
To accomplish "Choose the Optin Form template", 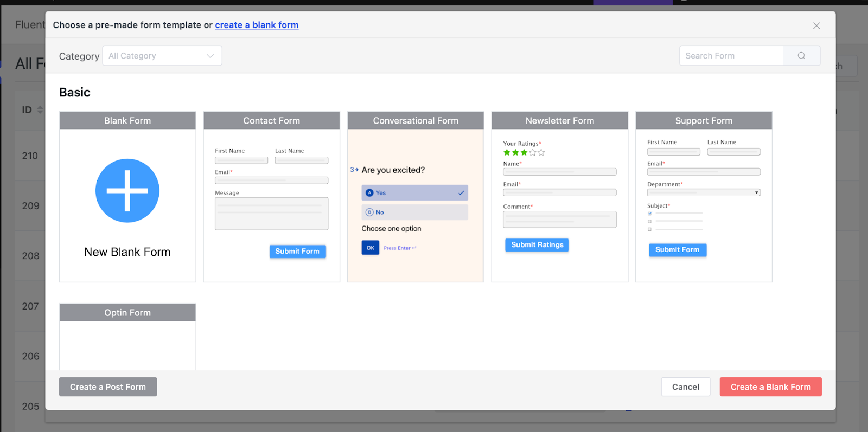I will pyautogui.click(x=127, y=337).
